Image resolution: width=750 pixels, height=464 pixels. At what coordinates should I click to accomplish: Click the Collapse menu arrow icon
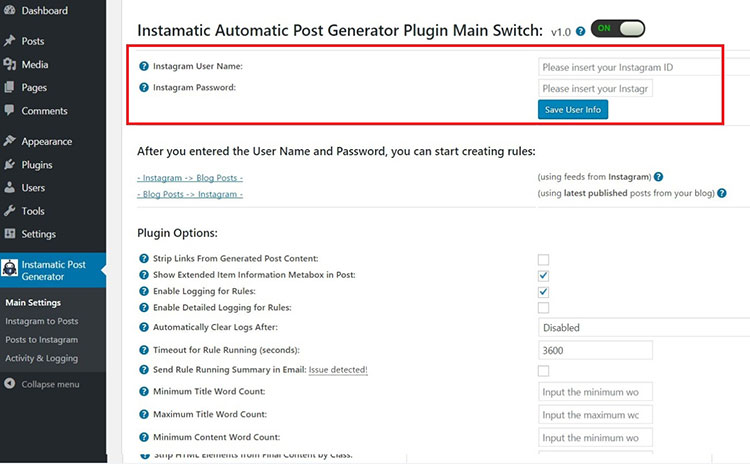tap(10, 384)
